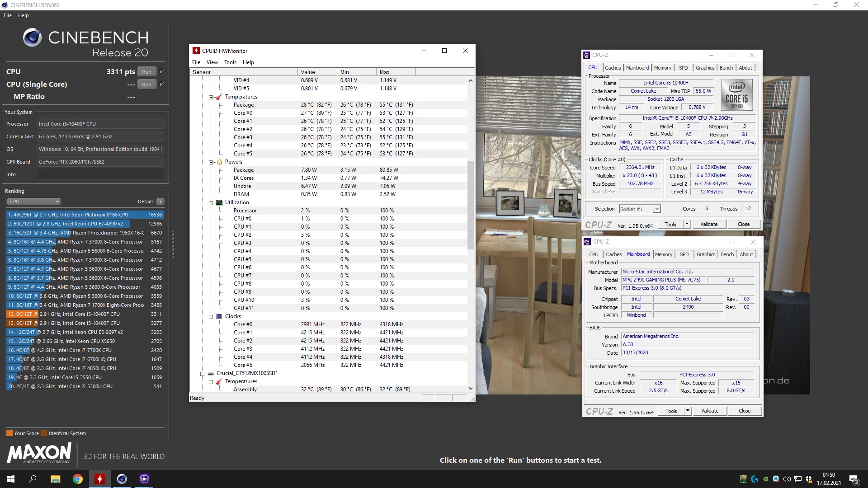The width and height of the screenshot is (868, 488).
Task: Open Tools dropdown arrow in upper CPU-Z window
Action: tap(687, 224)
